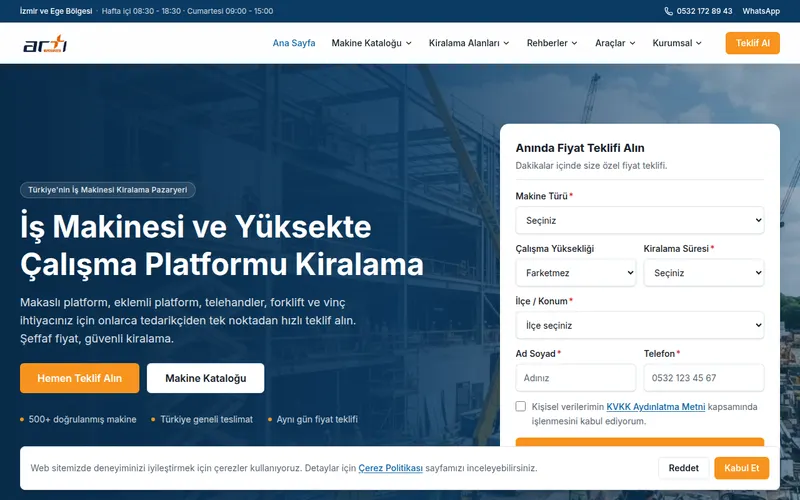The height and width of the screenshot is (500, 800).
Task: Click the Teklif Al header button
Action: [753, 43]
